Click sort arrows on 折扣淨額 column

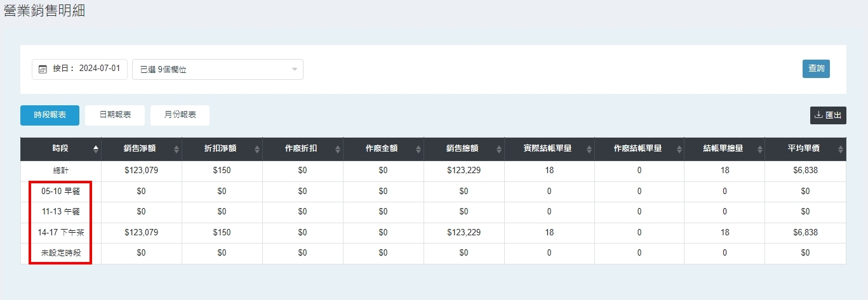(257, 149)
